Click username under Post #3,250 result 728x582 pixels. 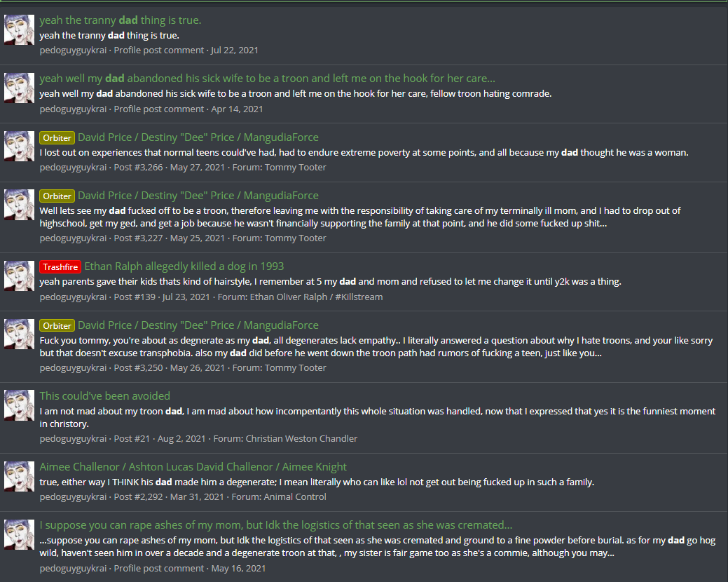click(x=73, y=367)
